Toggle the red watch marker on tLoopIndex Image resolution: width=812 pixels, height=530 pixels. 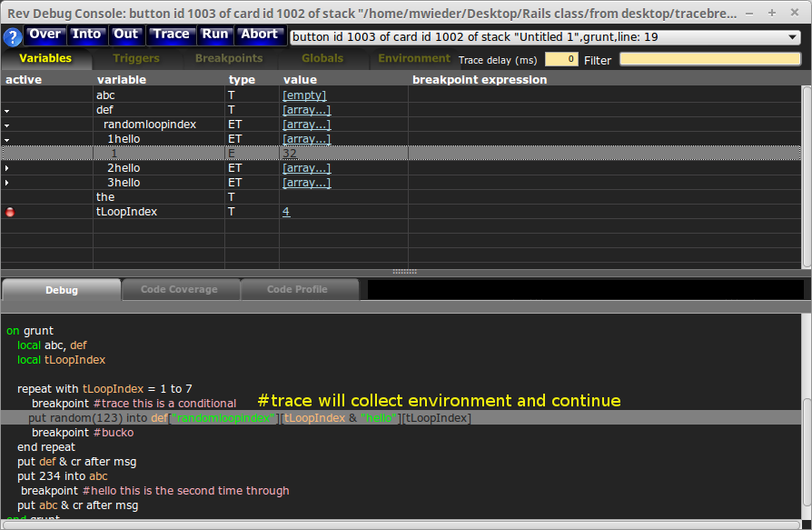pyautogui.click(x=9, y=212)
